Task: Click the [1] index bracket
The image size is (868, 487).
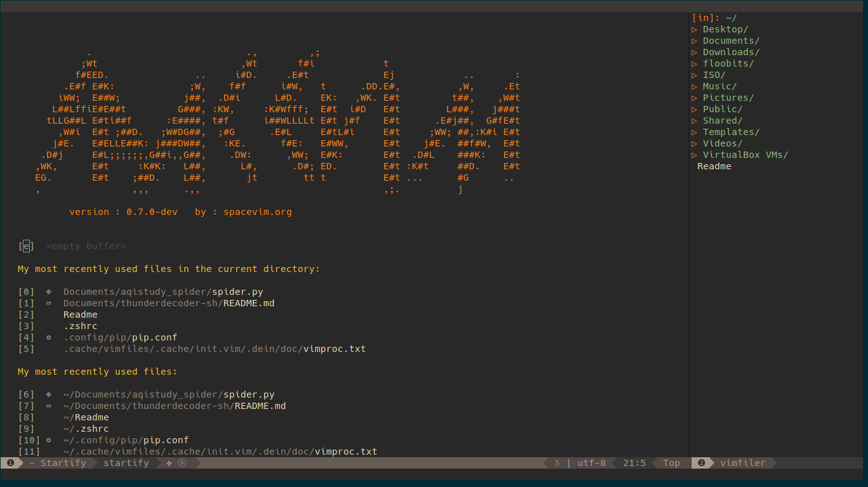Action: coord(26,303)
